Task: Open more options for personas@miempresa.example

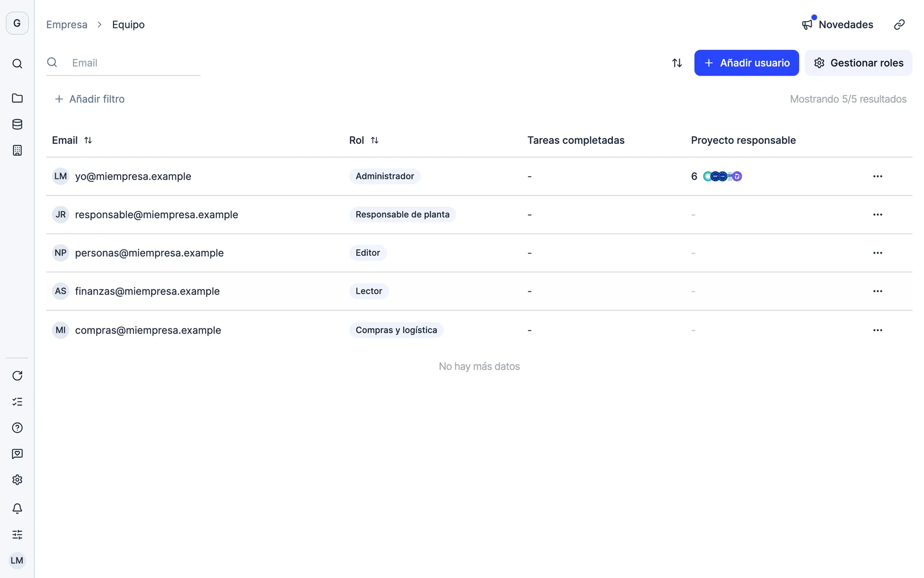Action: click(877, 253)
